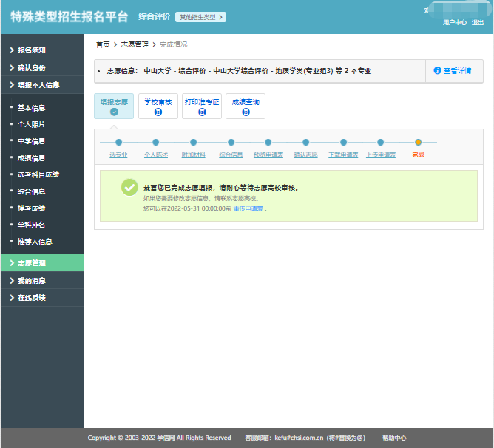Open 在线反馈 in the sidebar
The image size is (494, 448).
43,297
